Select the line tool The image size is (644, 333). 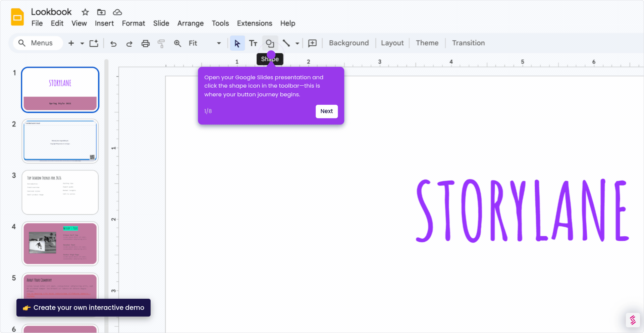tap(286, 43)
